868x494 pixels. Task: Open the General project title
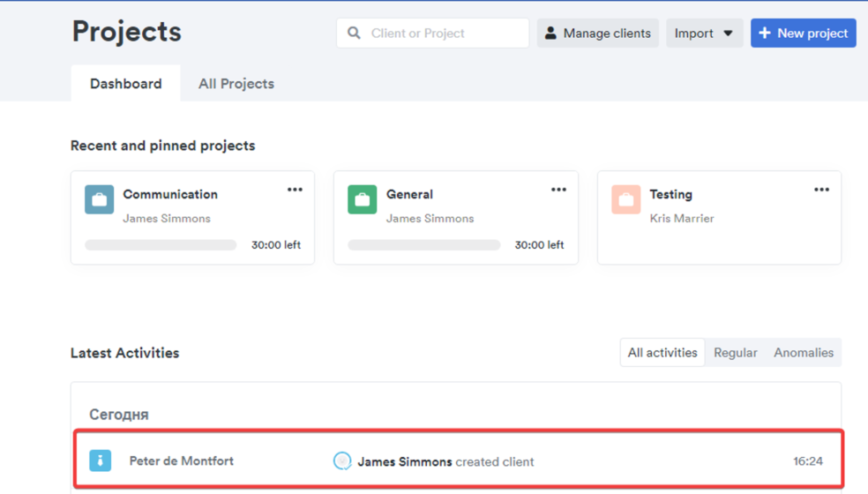click(x=409, y=194)
